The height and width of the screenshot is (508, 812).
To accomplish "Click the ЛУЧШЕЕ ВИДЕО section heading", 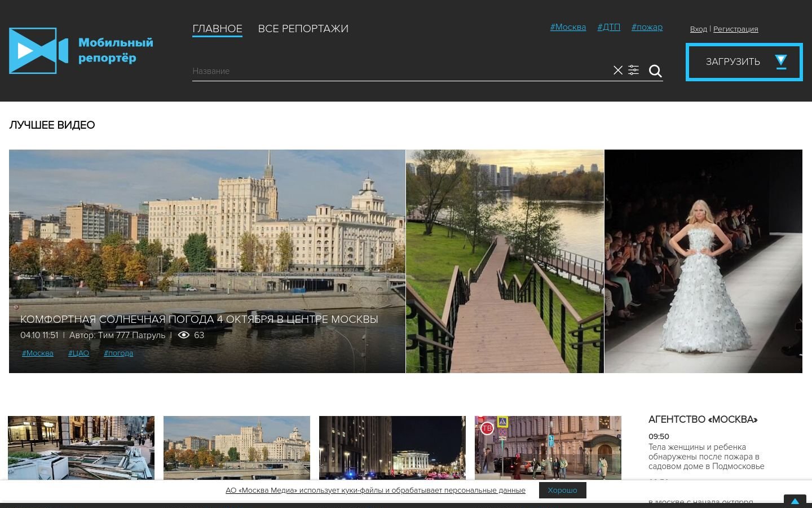I will pyautogui.click(x=52, y=125).
